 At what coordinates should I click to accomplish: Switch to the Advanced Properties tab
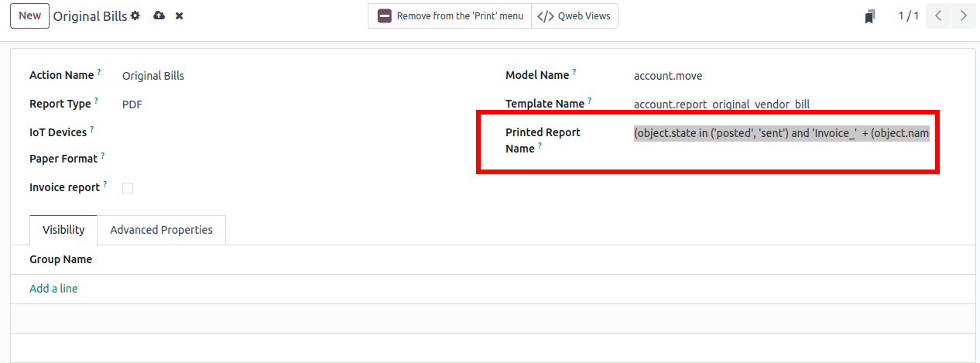coord(161,230)
